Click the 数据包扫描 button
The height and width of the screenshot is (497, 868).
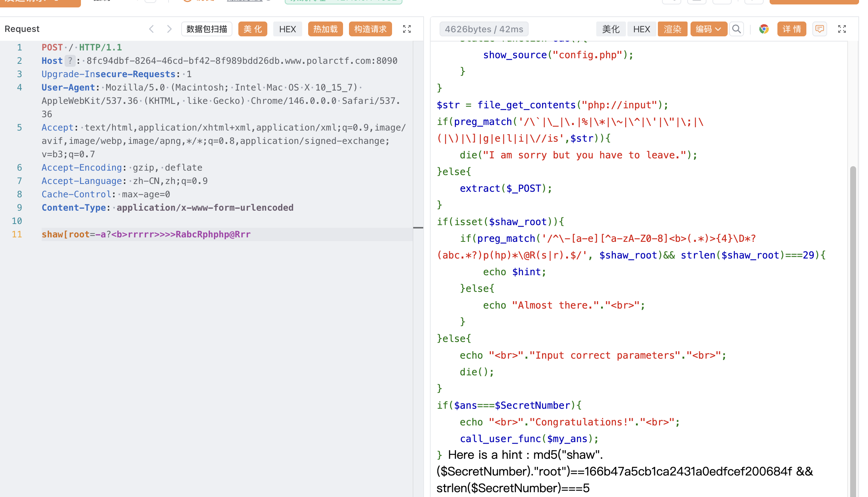(207, 29)
